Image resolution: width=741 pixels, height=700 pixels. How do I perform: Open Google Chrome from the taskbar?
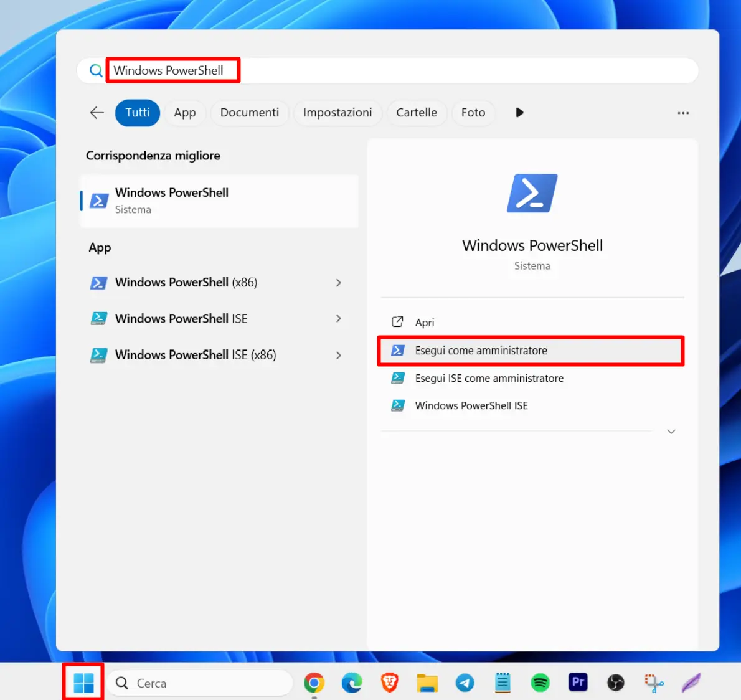314,683
